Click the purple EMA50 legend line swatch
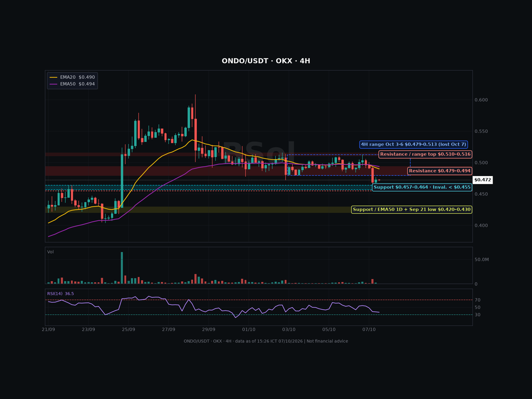 (53, 84)
